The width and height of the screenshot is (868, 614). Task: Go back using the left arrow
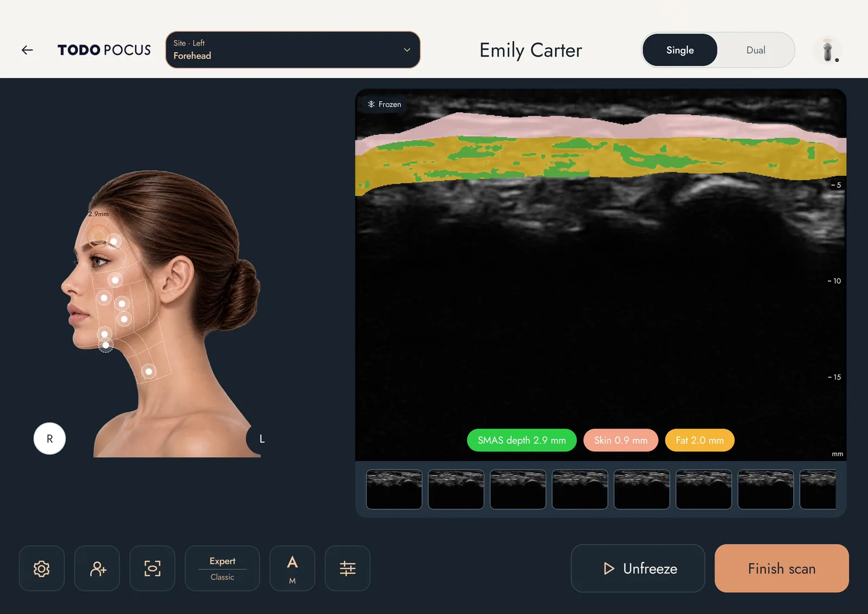click(x=27, y=50)
